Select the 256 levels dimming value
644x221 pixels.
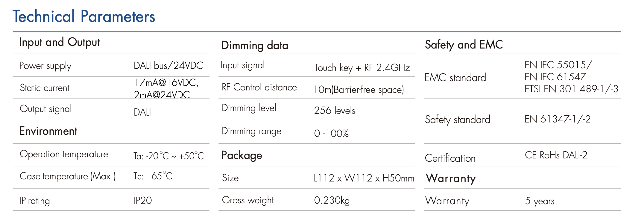point(335,110)
